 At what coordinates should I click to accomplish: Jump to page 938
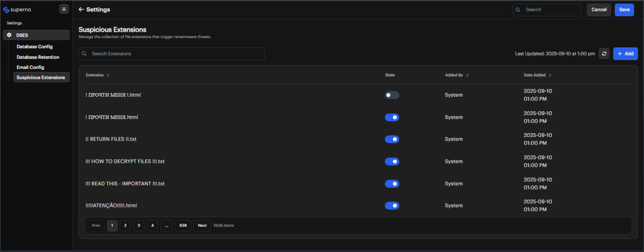pos(183,226)
